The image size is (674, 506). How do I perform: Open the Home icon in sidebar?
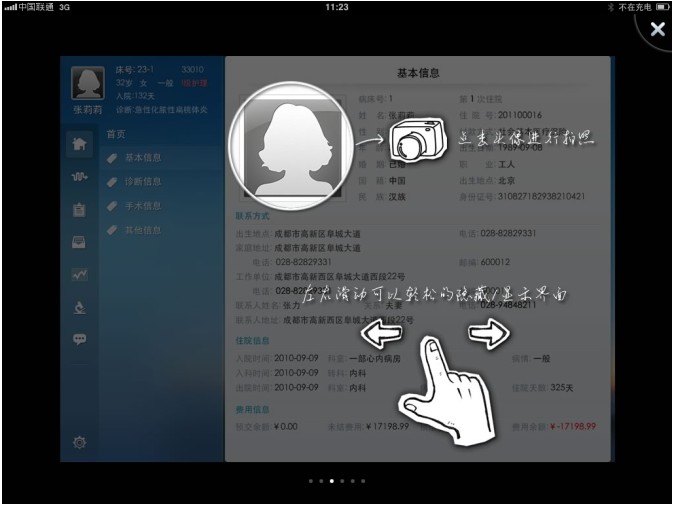pyautogui.click(x=79, y=144)
